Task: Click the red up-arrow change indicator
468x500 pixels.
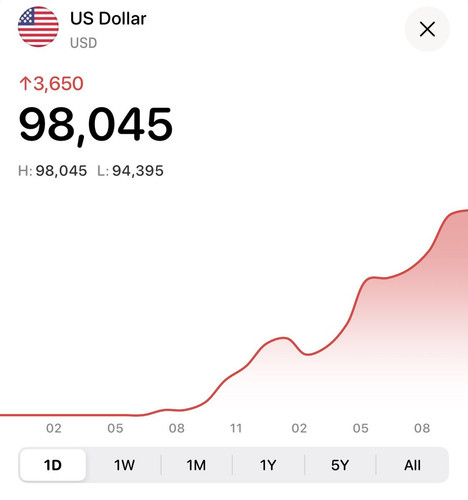Action: pyautogui.click(x=25, y=83)
